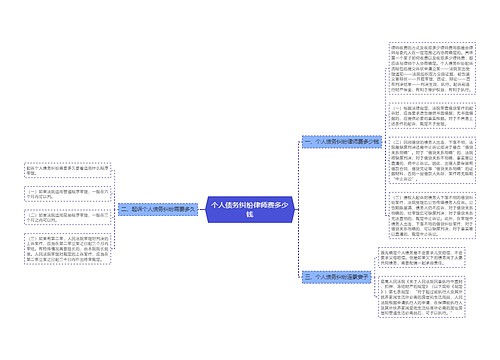Image resolution: width=500 pixels, height=360 pixels.
Task: Select branch 三、个人债务纠纷连累妻子
Action: click(336, 277)
